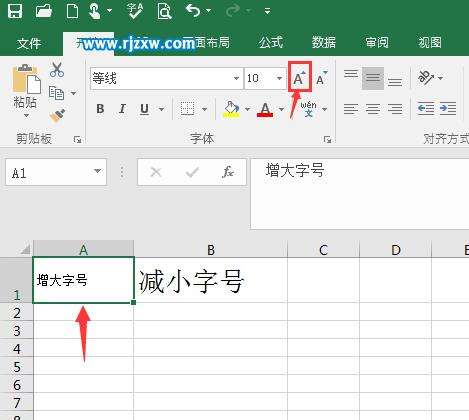Select column B header
Viewport: 469px width, 420px height.
(211, 249)
